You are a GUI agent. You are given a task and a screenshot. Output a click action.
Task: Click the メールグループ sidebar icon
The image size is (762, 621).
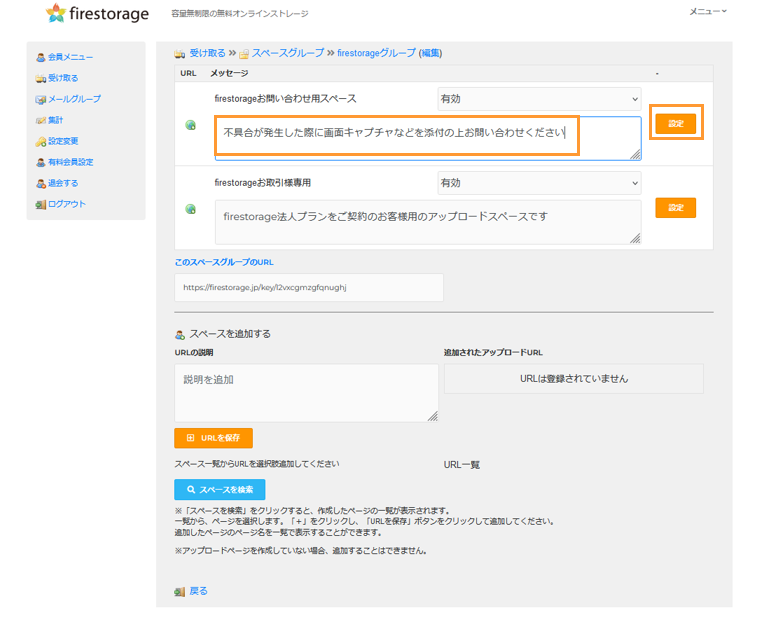41,100
